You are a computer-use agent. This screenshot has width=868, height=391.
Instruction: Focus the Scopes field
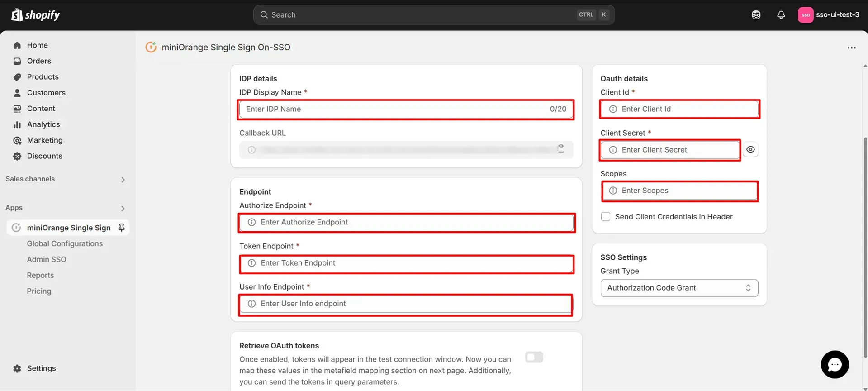(679, 191)
